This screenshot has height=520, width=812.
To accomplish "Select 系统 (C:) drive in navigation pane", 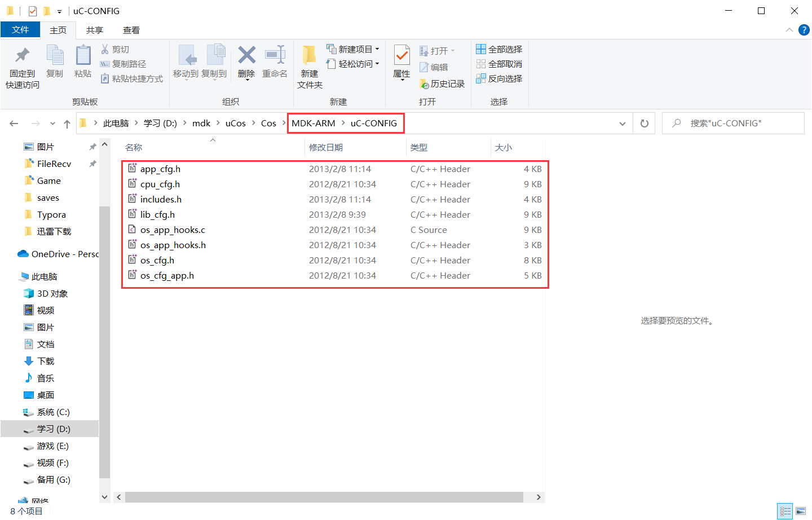I will coord(53,412).
